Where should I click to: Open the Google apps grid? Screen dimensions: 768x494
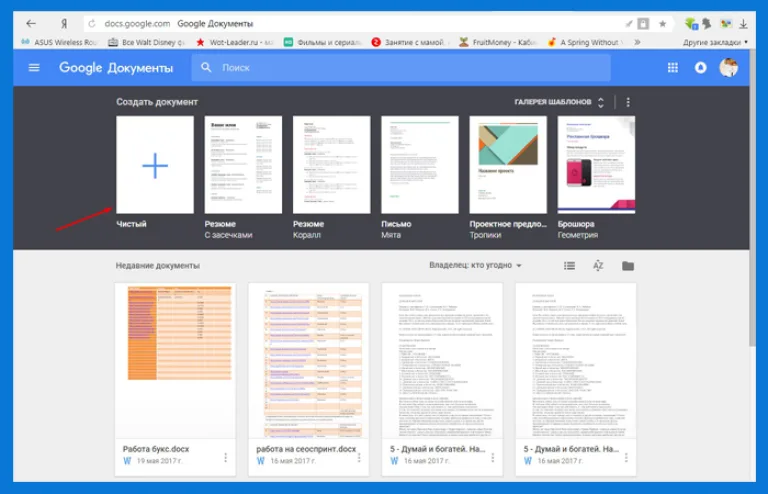[x=673, y=68]
